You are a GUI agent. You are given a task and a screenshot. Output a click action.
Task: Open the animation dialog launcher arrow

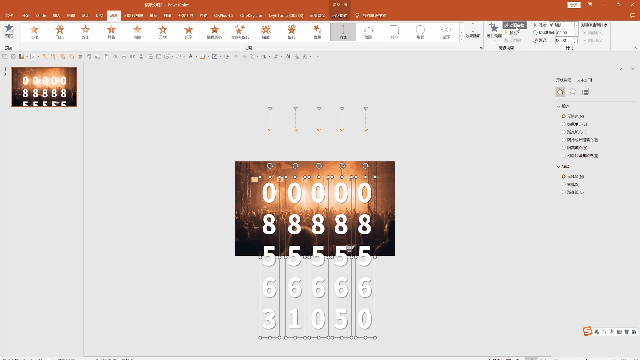point(481,48)
